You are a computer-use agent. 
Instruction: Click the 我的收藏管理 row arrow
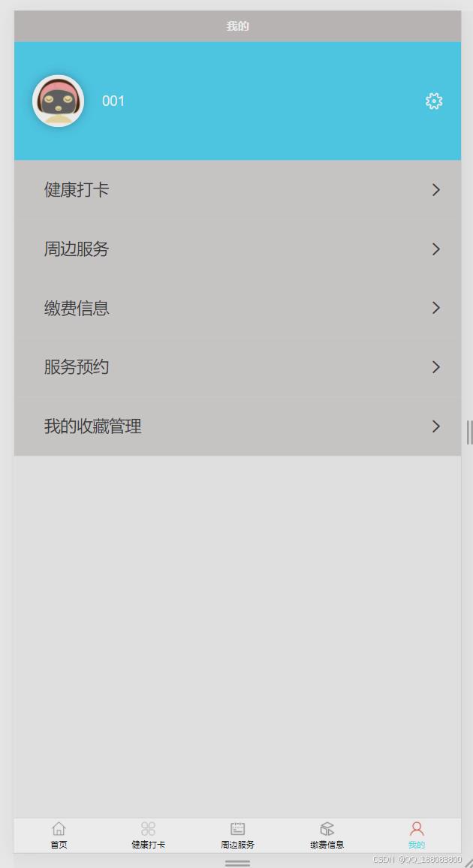[x=436, y=426]
